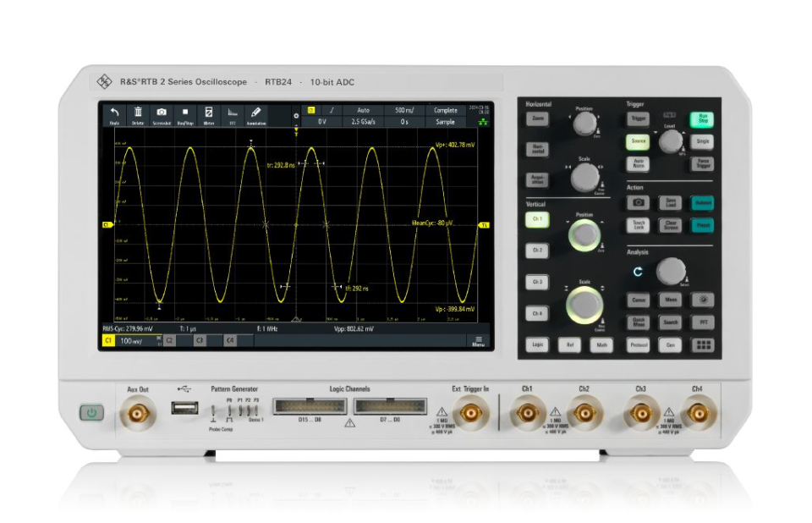Tap the Delete trash can icon
Viewport: 812px width, 523px height.
pyautogui.click(x=138, y=114)
